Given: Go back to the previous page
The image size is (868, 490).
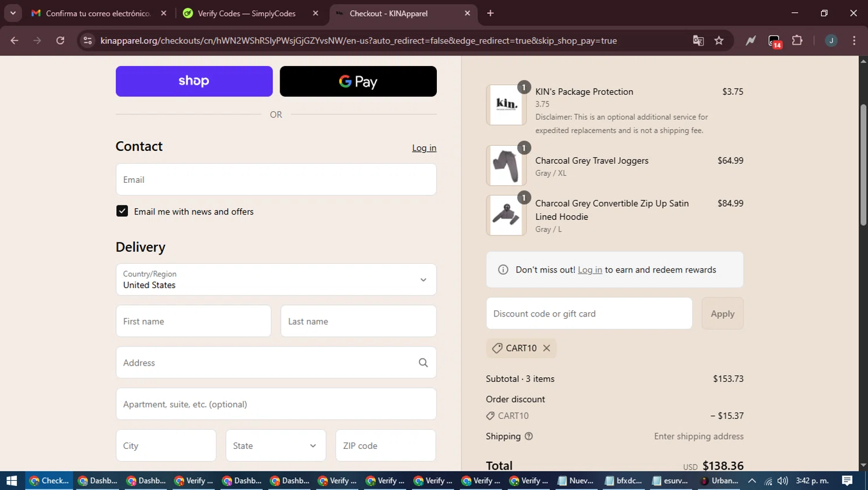Looking at the screenshot, I should pos(14,40).
